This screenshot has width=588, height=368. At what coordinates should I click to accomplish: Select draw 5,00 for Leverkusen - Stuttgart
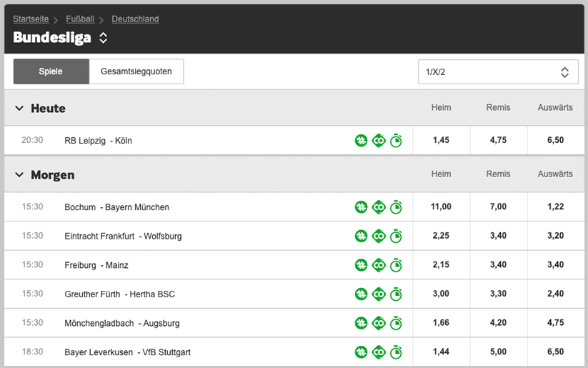tap(499, 352)
